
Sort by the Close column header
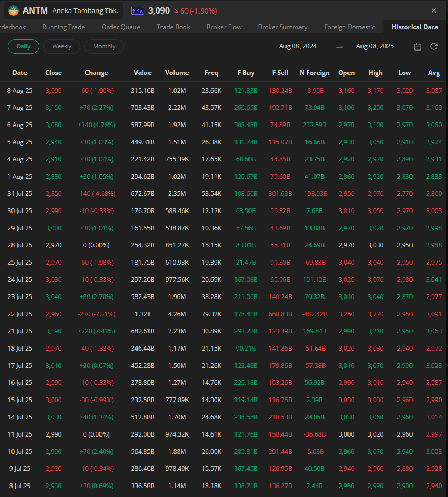coord(54,73)
